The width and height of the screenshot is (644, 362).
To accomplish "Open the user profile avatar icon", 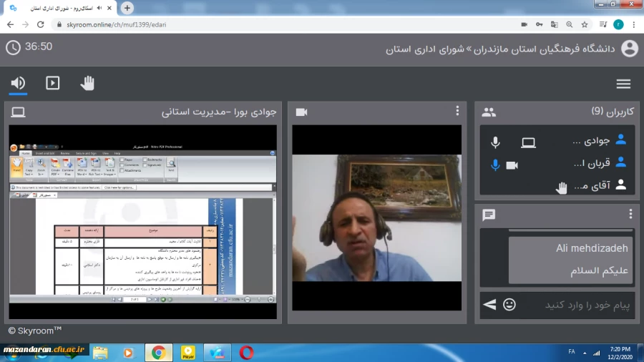I will tap(629, 49).
